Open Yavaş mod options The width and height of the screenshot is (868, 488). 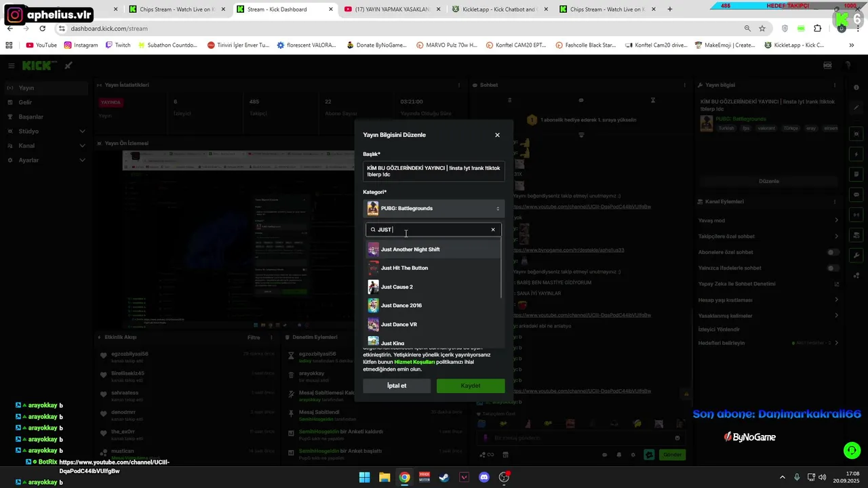[x=769, y=220]
